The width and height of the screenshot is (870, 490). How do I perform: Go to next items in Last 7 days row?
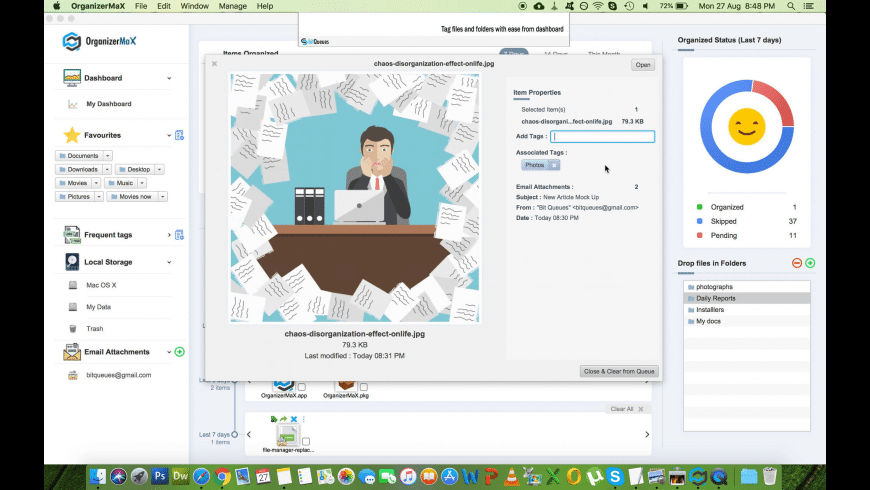(x=647, y=435)
